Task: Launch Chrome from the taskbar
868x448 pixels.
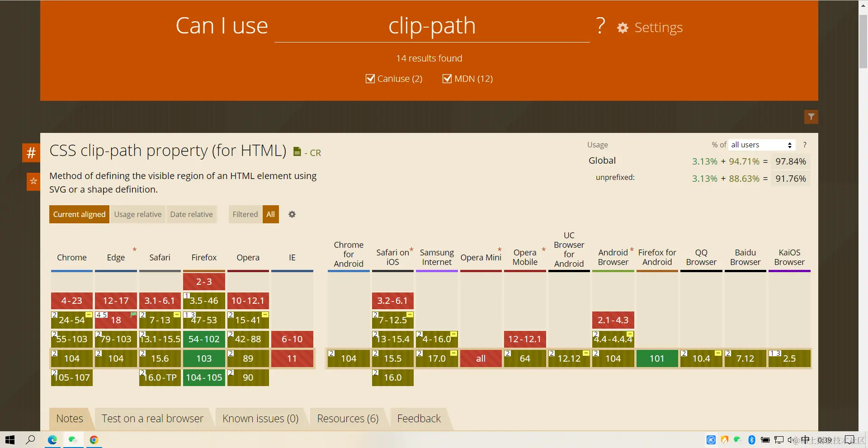Action: [94, 440]
